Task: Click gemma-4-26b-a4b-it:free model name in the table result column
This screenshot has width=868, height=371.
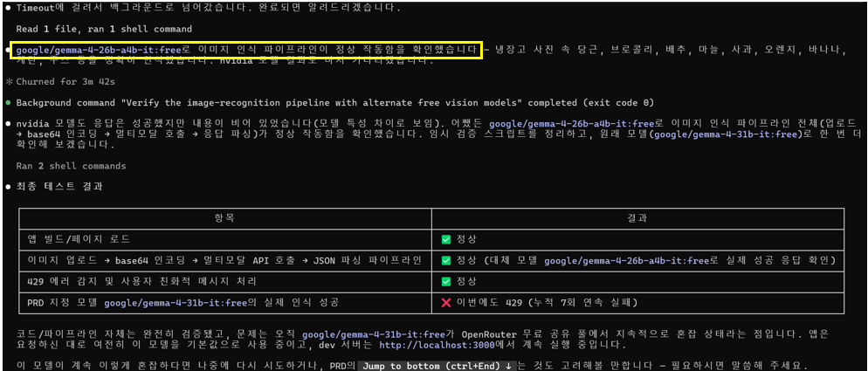Action: 626,260
